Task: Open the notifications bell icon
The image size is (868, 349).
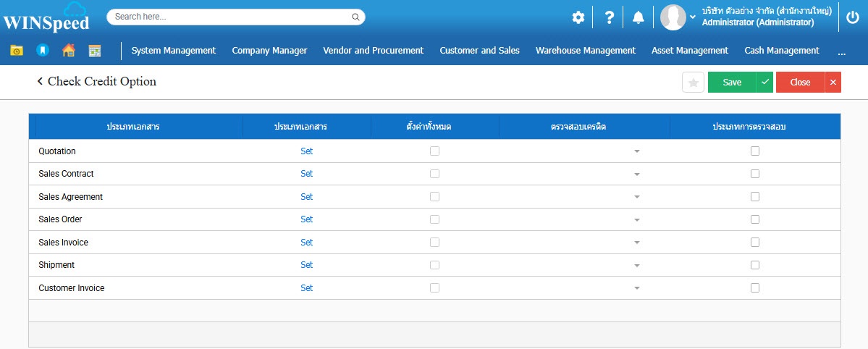Action: 639,17
